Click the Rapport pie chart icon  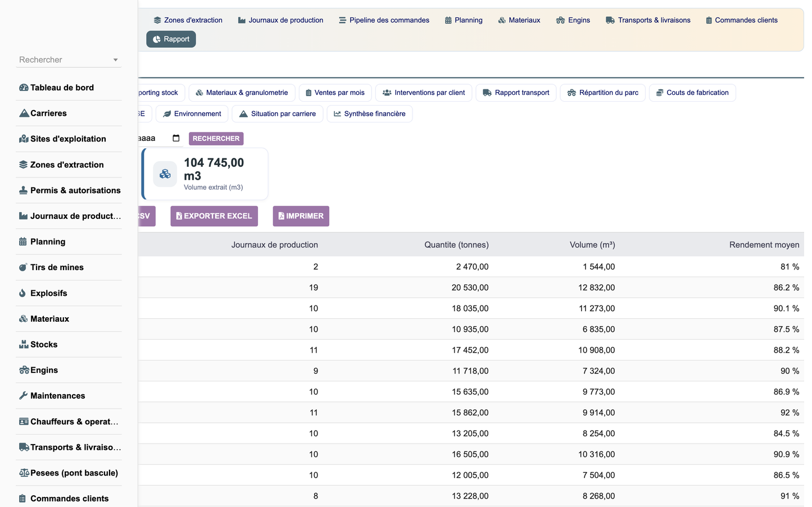[x=157, y=39]
